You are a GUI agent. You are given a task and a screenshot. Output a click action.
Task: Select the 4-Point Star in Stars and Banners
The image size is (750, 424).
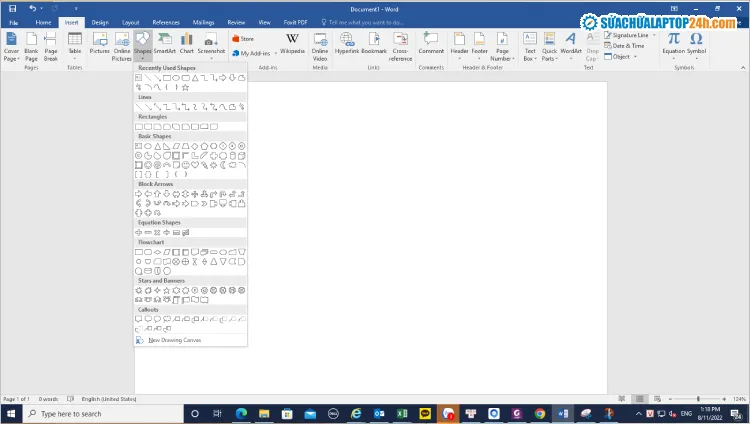pyautogui.click(x=157, y=290)
